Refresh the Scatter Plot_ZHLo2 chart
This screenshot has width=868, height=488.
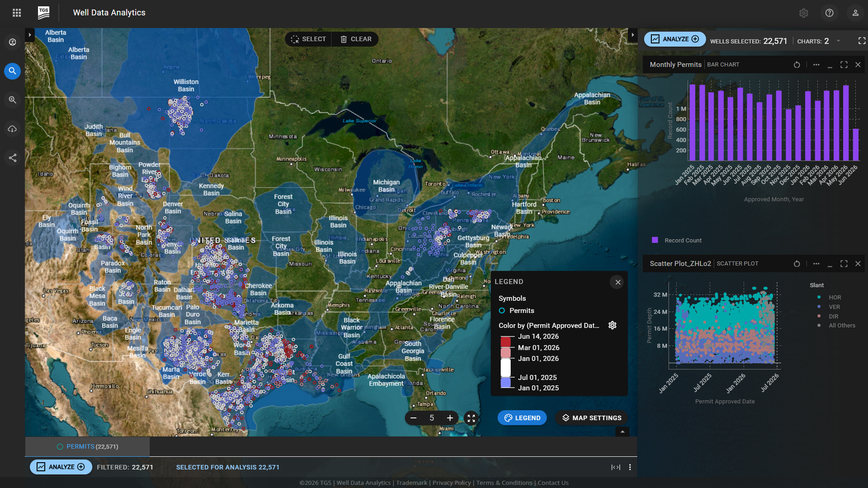(797, 264)
